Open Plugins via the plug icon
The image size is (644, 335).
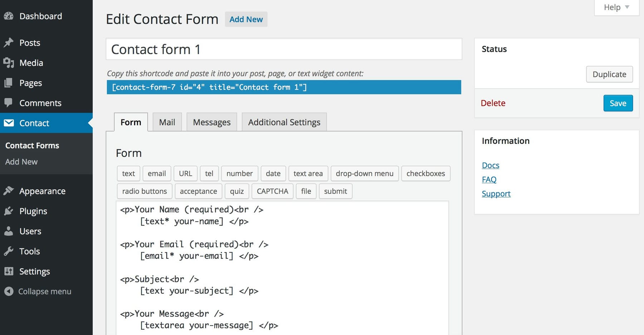9,211
